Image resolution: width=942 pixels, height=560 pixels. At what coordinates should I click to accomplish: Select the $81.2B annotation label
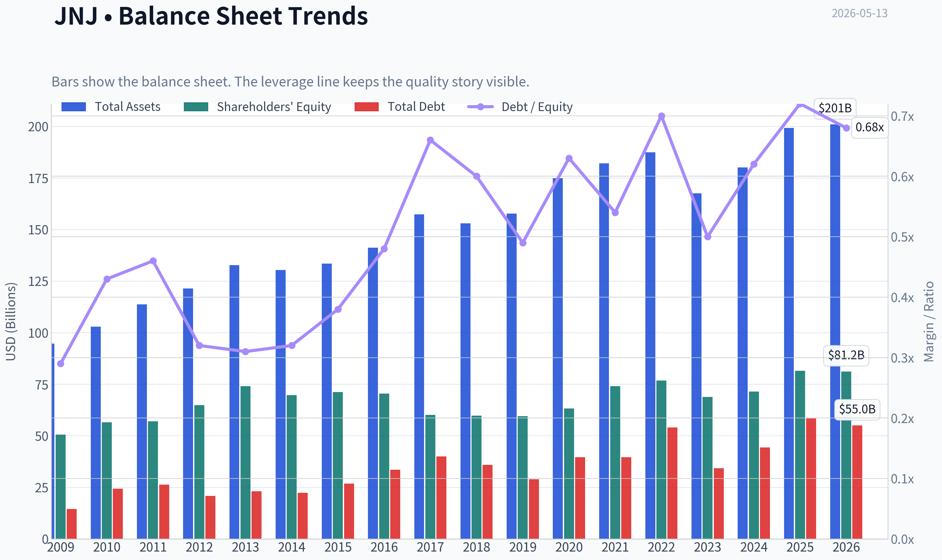pyautogui.click(x=846, y=355)
